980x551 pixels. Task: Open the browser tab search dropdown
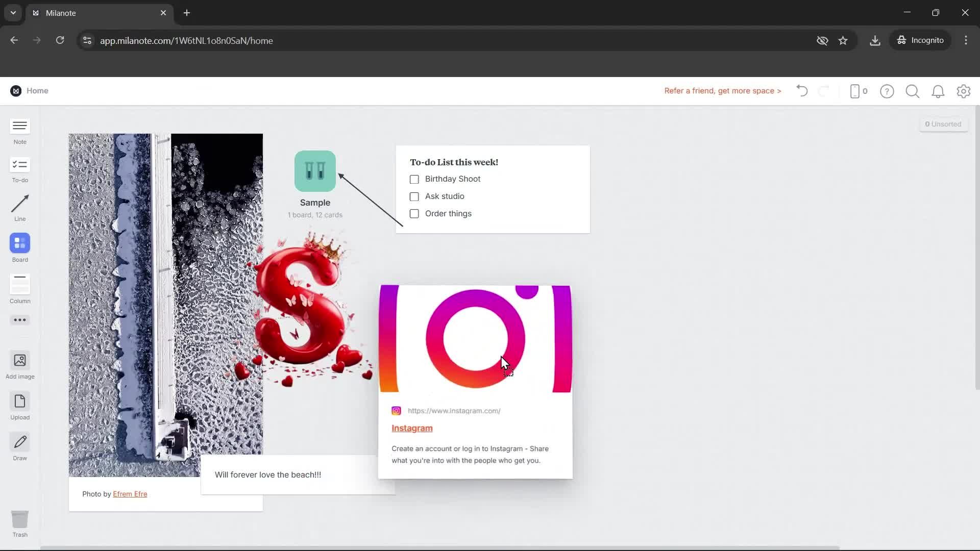[12, 13]
